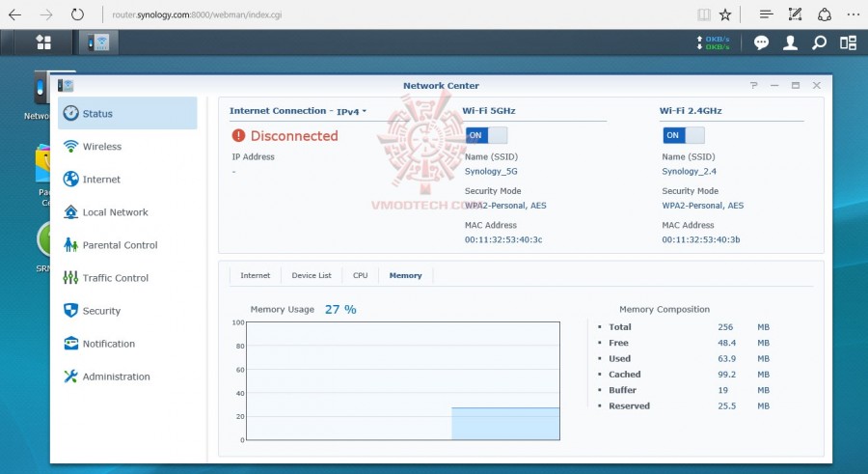
Task: Click the Notification message icon
Action: (70, 343)
